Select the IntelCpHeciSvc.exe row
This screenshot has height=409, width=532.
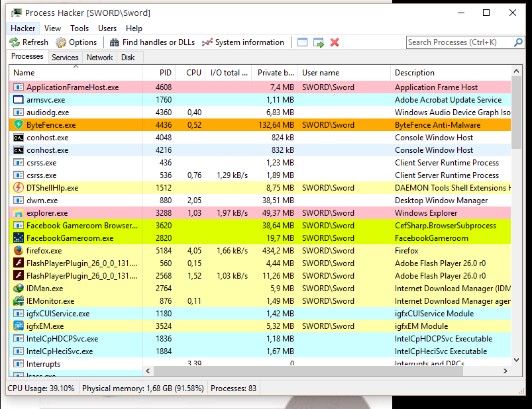[x=260, y=351]
